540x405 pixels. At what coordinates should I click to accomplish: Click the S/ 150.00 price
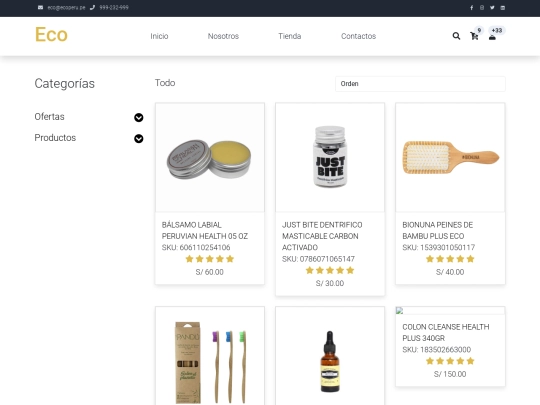450,374
